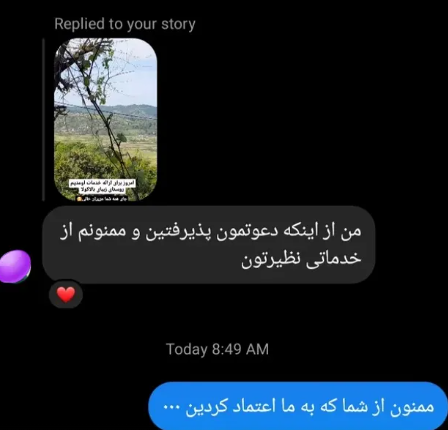Click the vertical reply quote bar

(43, 120)
